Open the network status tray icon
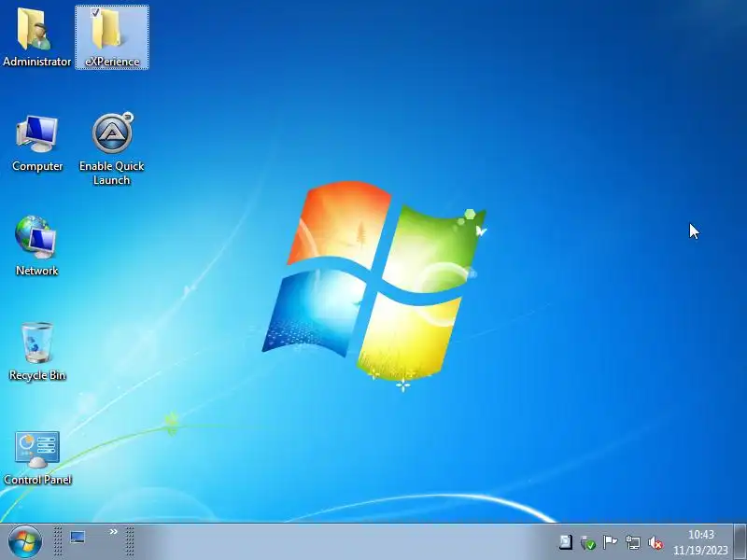 [633, 542]
